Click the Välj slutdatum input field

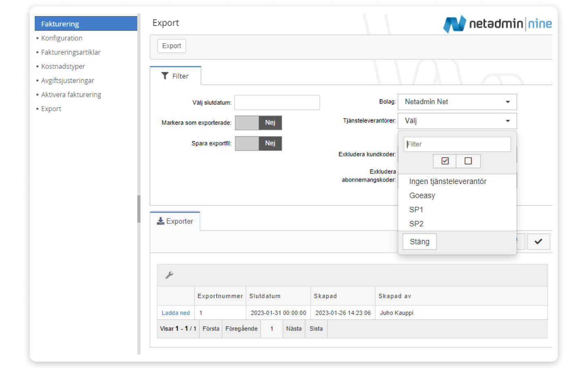[x=277, y=103]
